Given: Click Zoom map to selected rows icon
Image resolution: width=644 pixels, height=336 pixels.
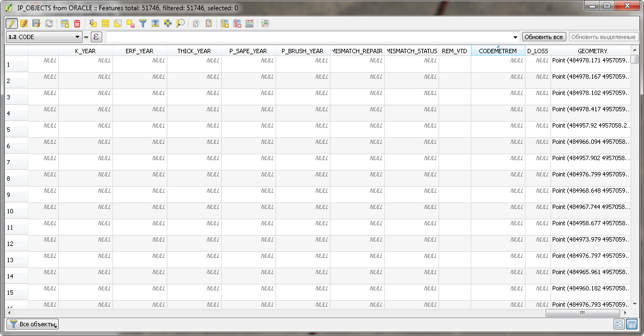Looking at the screenshot, I should pyautogui.click(x=180, y=23).
